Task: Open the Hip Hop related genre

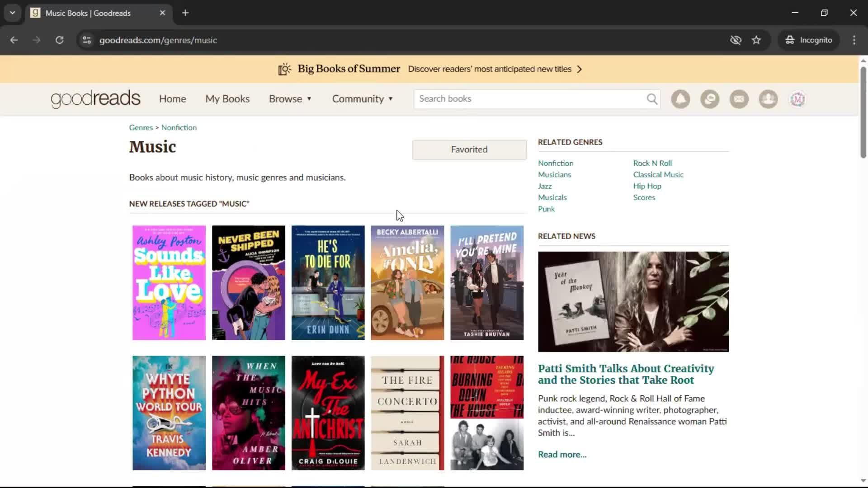Action: (x=647, y=186)
